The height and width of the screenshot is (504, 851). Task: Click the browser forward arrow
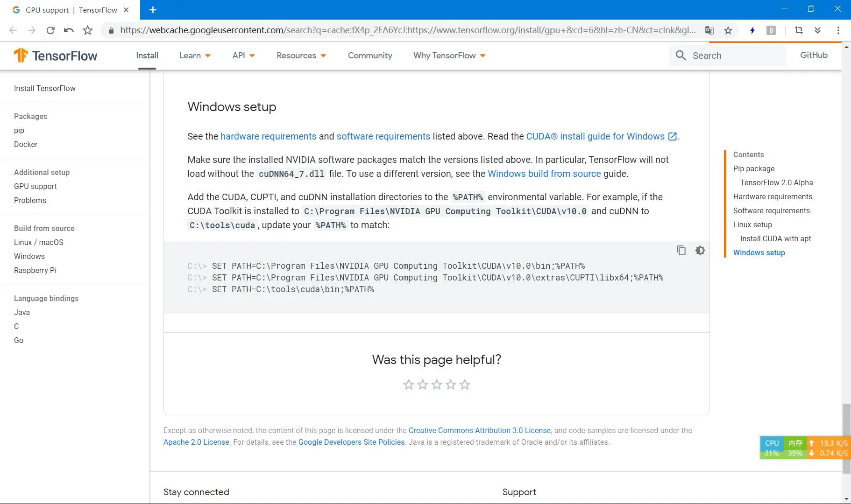point(32,30)
